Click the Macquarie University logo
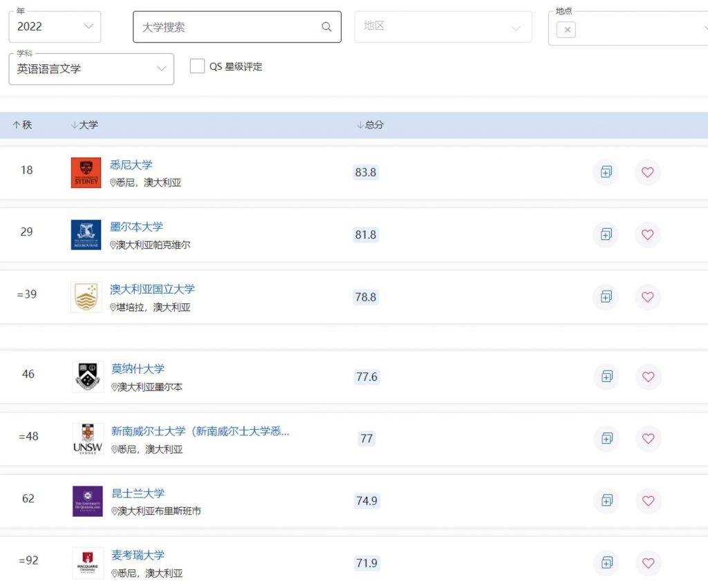 click(x=88, y=563)
